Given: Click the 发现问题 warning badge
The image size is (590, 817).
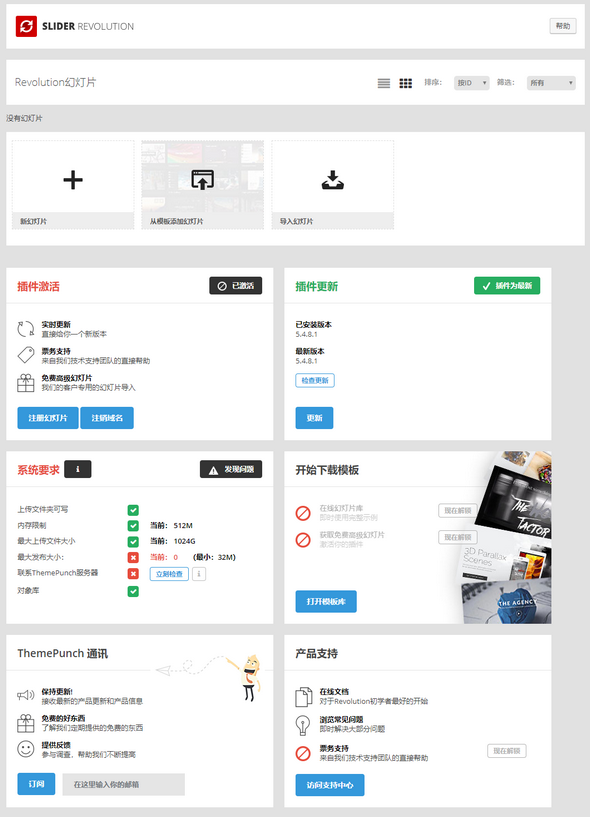Looking at the screenshot, I should click(x=231, y=469).
